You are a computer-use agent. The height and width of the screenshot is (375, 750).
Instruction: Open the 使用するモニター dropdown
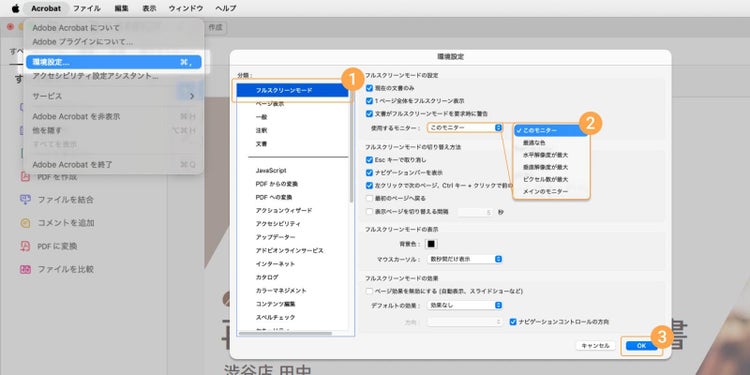pos(464,128)
